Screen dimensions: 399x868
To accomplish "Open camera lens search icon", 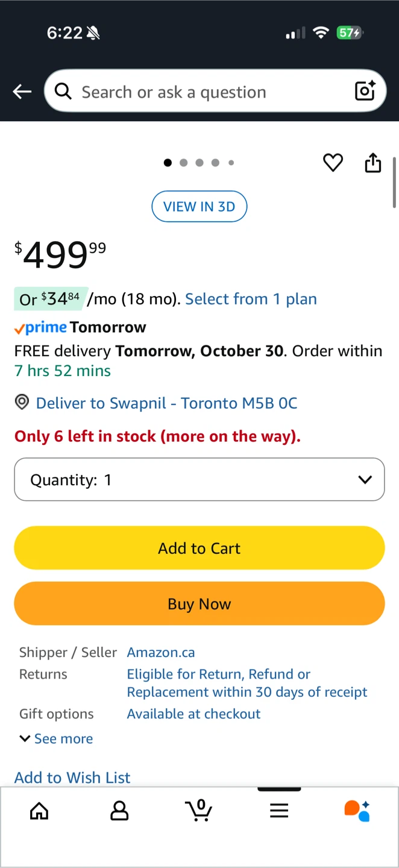I will click(365, 91).
